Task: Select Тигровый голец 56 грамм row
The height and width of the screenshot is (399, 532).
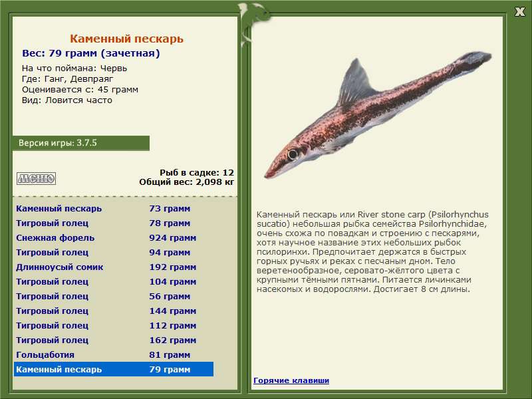Action: tap(114, 296)
